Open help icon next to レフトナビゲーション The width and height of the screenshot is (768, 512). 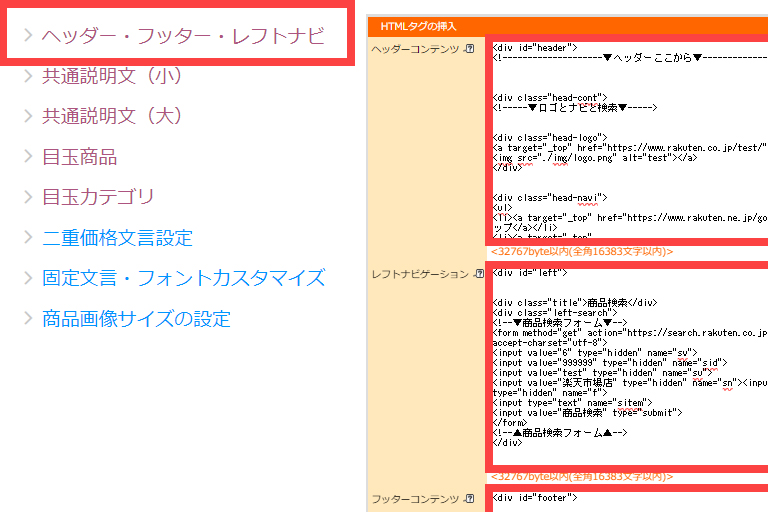click(479, 274)
